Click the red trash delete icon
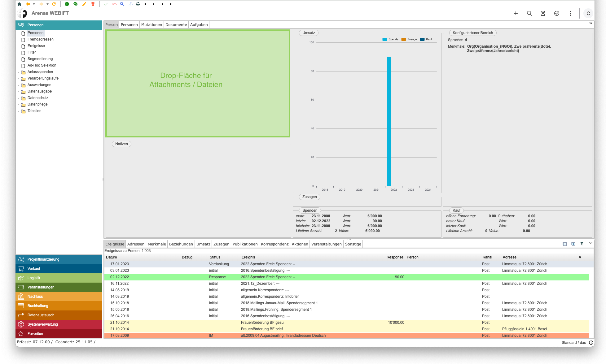The height and width of the screenshot is (364, 606). (93, 4)
